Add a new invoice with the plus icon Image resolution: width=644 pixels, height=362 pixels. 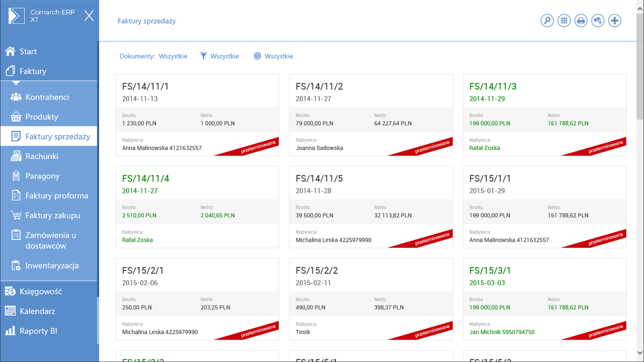tap(615, 21)
